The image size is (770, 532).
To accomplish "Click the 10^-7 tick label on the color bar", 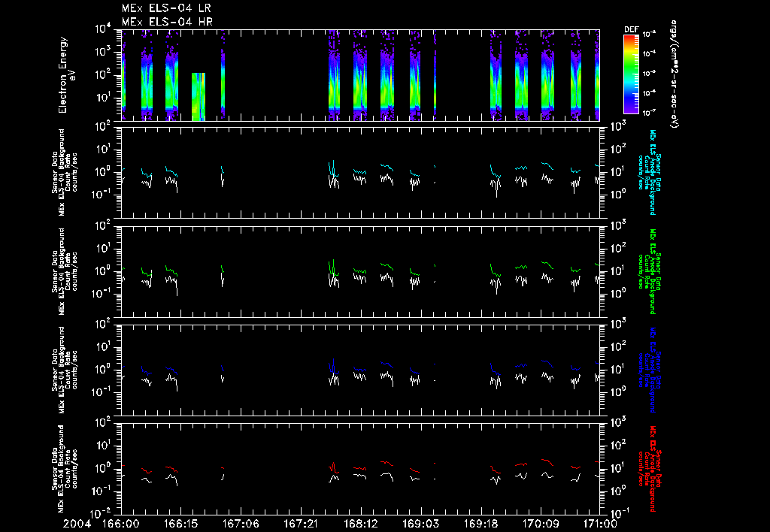I will [x=649, y=113].
